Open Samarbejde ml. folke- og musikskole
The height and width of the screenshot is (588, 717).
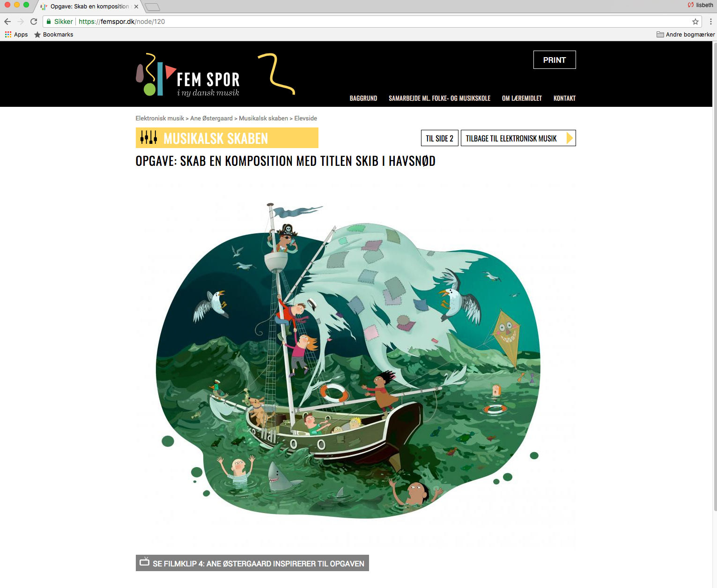(x=439, y=98)
